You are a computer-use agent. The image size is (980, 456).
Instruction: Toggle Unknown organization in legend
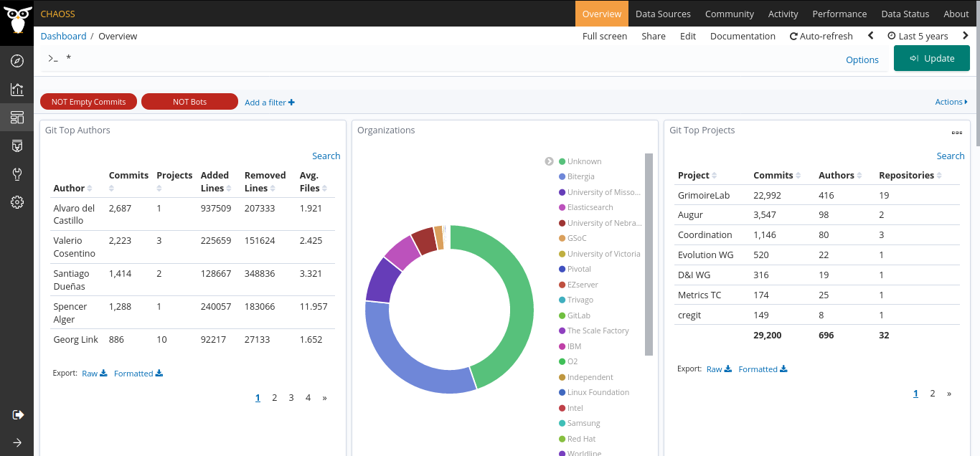click(x=584, y=161)
